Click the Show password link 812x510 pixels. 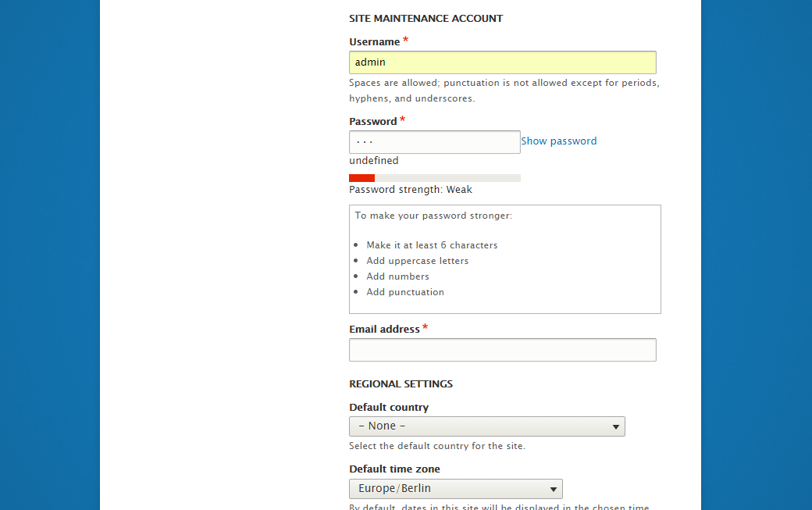pos(558,141)
